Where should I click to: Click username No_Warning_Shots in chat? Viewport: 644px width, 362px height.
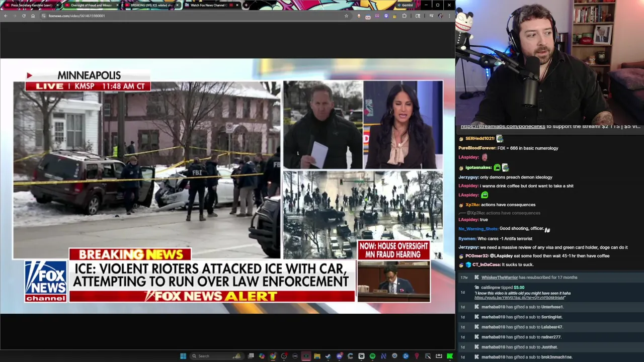[x=477, y=229]
